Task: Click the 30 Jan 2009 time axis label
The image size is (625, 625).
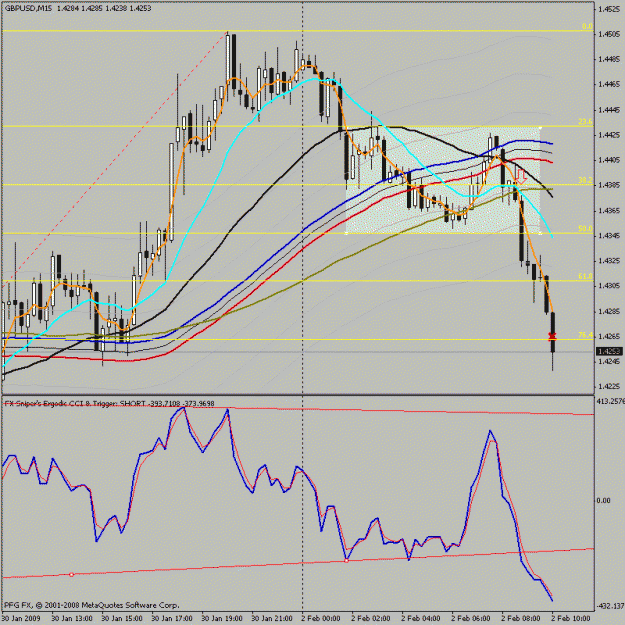Action: click(21, 618)
